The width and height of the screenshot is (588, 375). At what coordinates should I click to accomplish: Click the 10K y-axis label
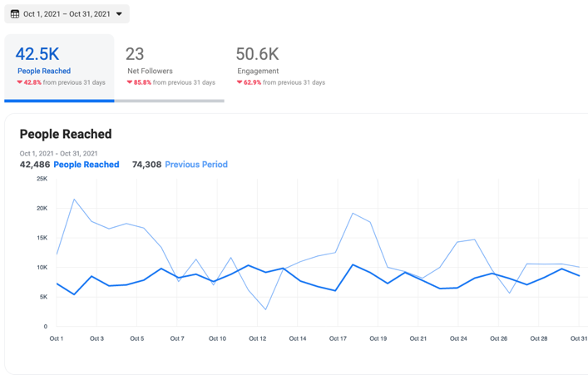[x=42, y=268]
